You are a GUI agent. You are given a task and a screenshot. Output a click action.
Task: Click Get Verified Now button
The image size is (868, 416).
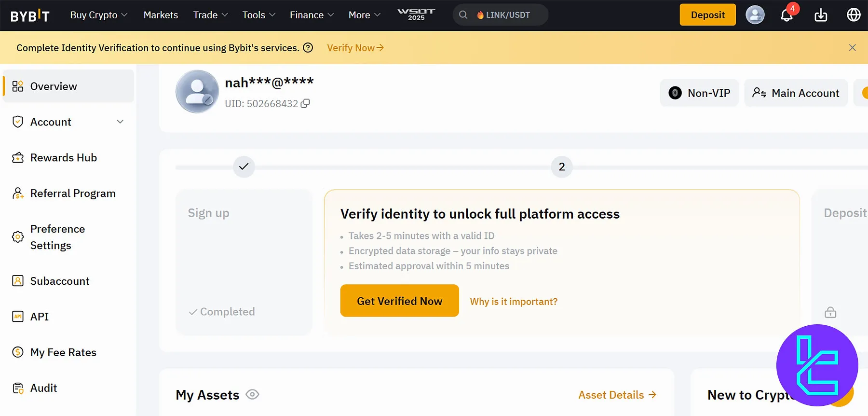(400, 301)
